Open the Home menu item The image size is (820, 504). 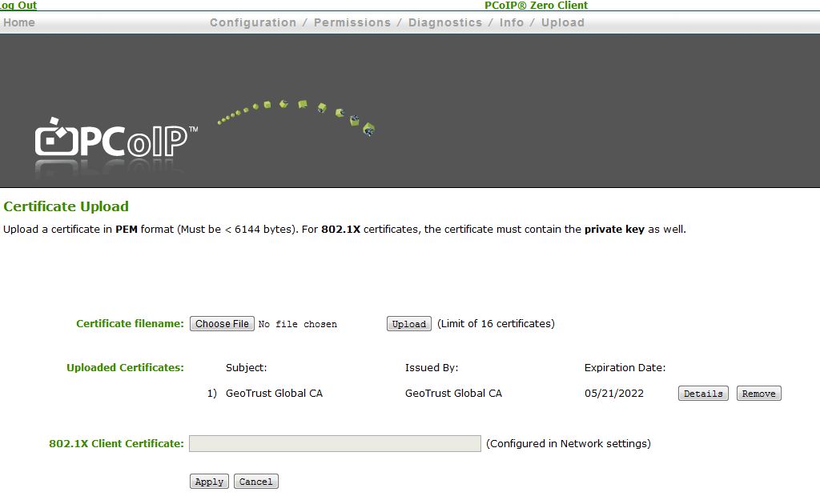coord(18,22)
